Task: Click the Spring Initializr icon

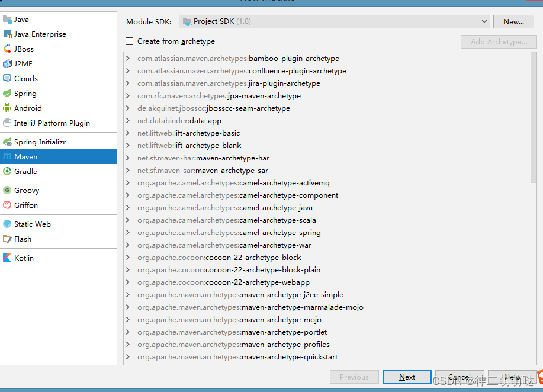Action: [7, 142]
